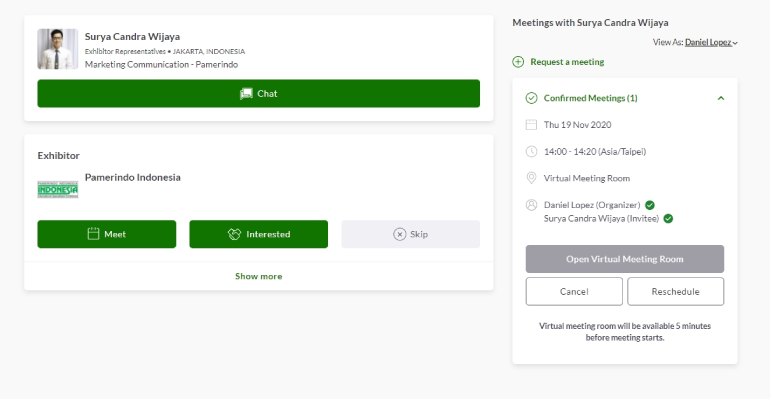Image resolution: width=770 pixels, height=399 pixels.
Task: Open Virtual Meeting Room
Action: click(x=625, y=259)
